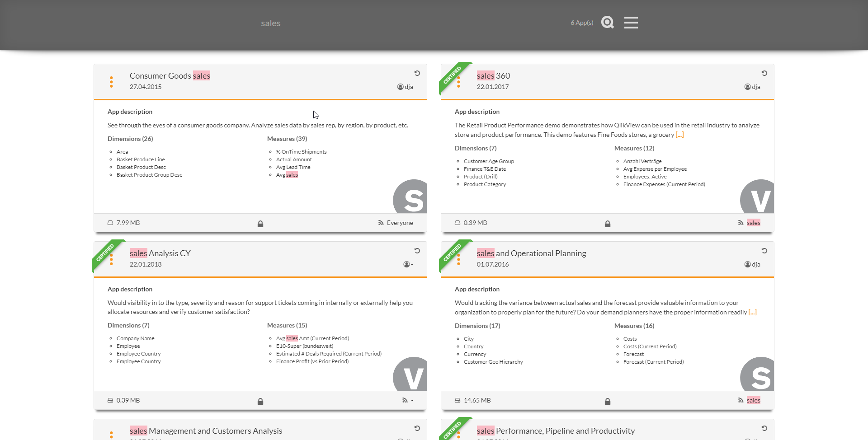Image resolution: width=868 pixels, height=440 pixels.
Task: Click the Forecast (Current Period) measure
Action: point(653,362)
